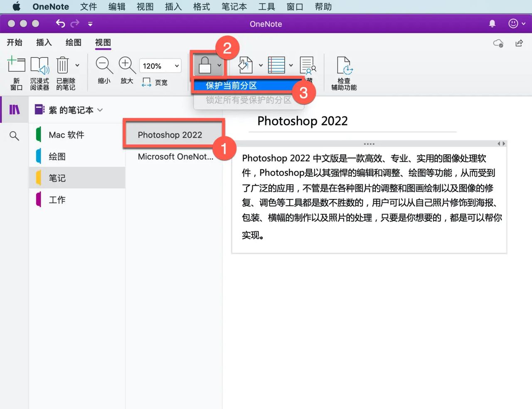Screen dimensions: 532x409
Task: Click the notebooks list icon in sidebar
Action: (x=14, y=109)
